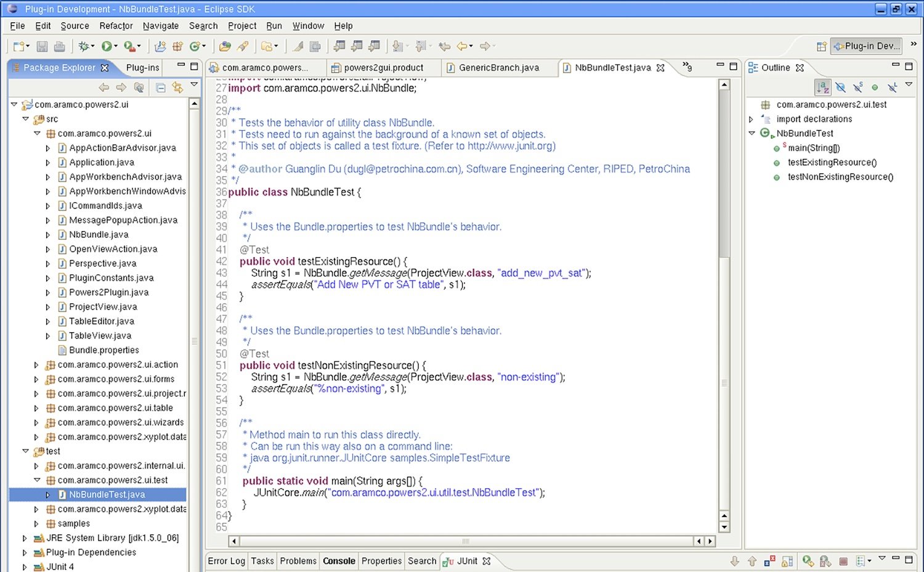This screenshot has height=572, width=924.
Task: Click the Save disk icon
Action: click(x=42, y=46)
